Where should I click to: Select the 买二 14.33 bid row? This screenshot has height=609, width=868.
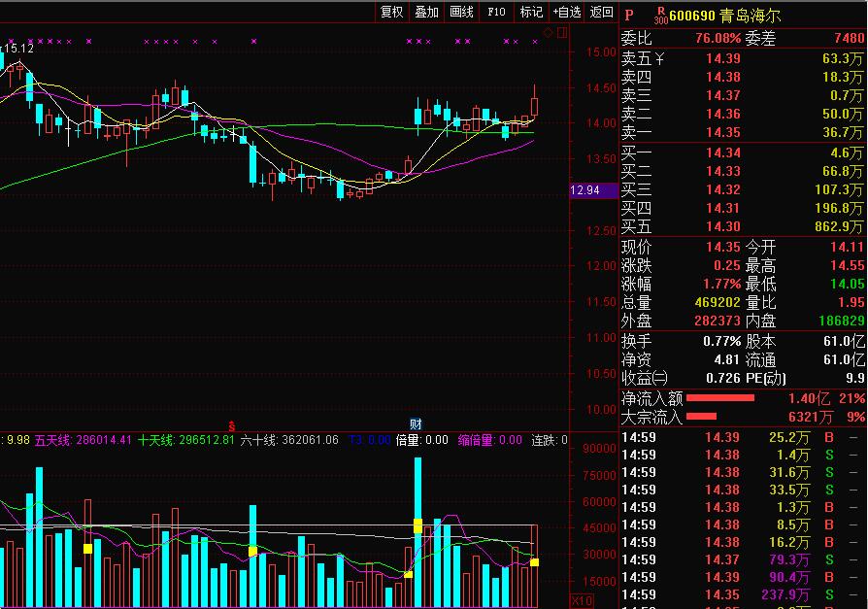[743, 171]
